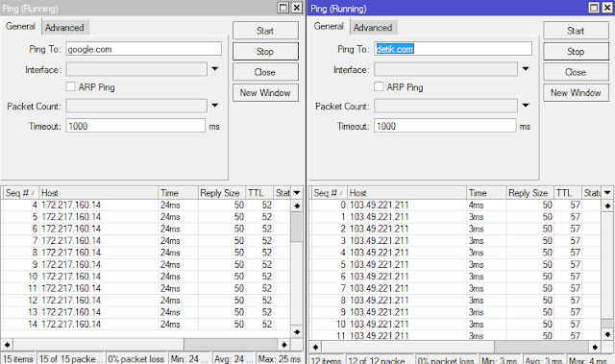The image size is (615, 364).
Task: Sort detik.com results by Seq # column
Action: point(329,193)
